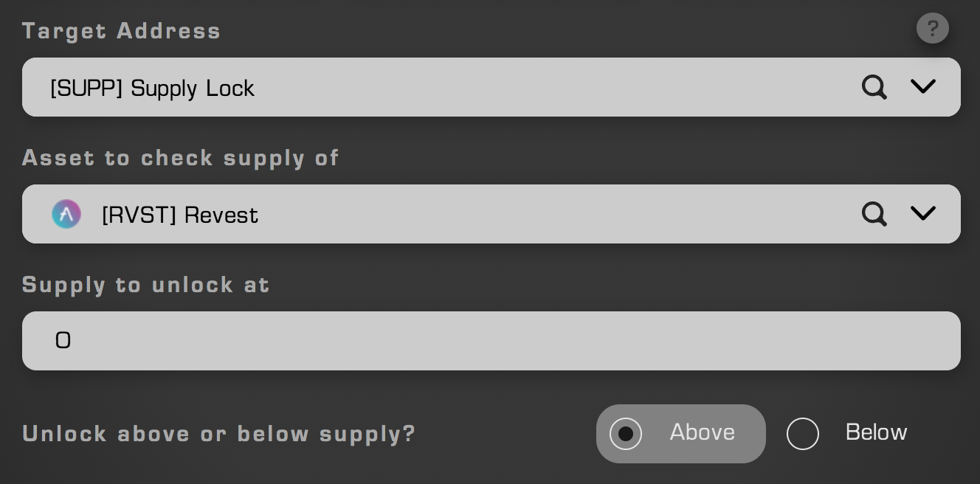The height and width of the screenshot is (484, 980).
Task: Open the [SUPP] Supply Lock combo box
Action: point(491,87)
